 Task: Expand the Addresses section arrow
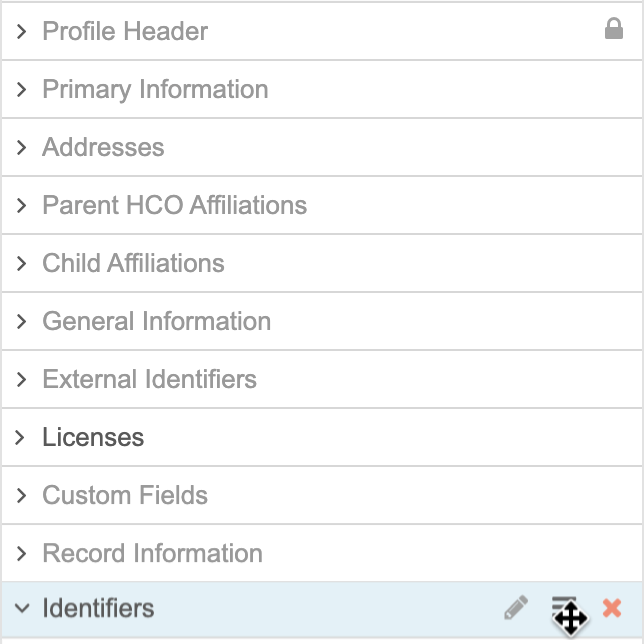coord(21,147)
